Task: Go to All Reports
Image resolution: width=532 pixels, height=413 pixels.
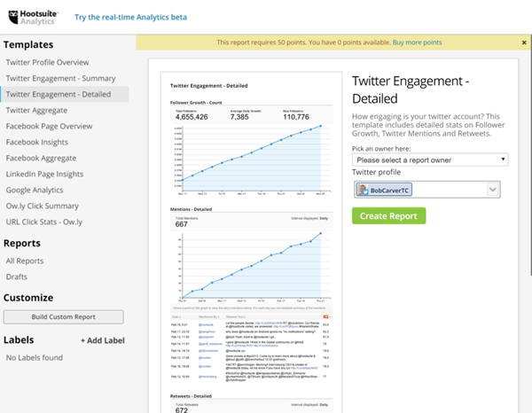Action: click(25, 261)
